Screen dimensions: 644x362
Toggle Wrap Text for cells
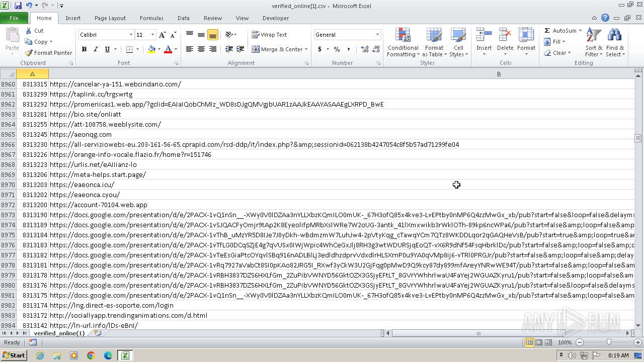(269, 35)
